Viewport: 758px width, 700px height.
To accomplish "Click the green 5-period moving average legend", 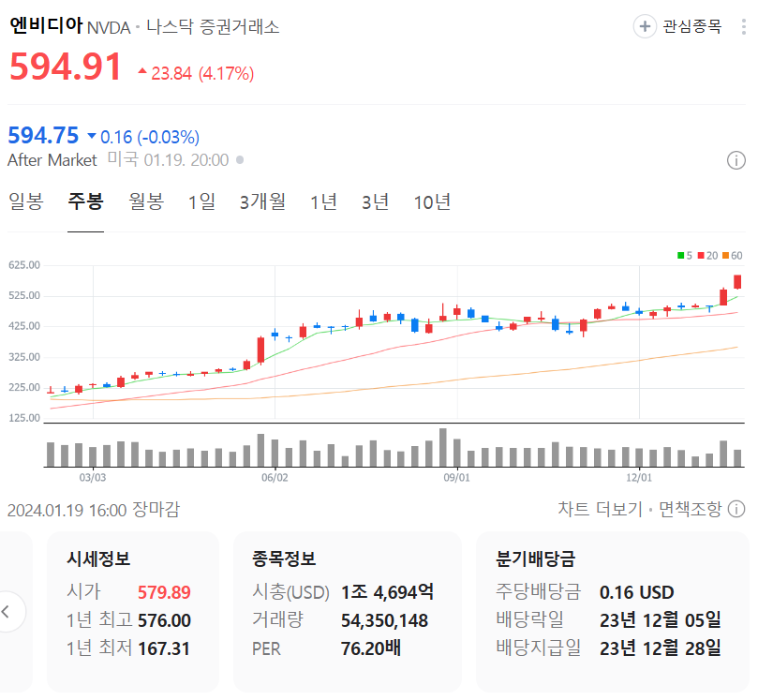I will pyautogui.click(x=685, y=255).
